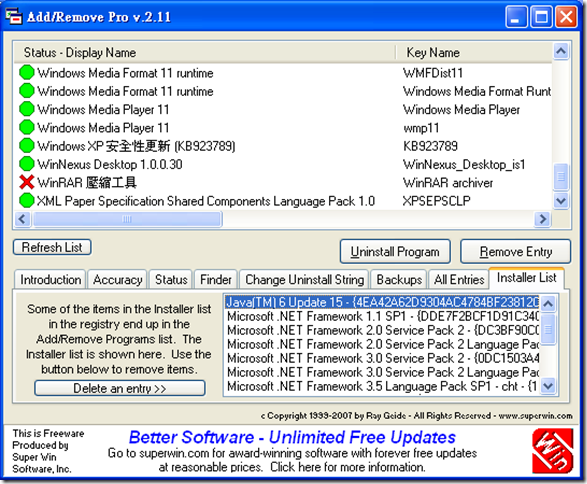Click the installer list scrollbar thumb
This screenshot has width=587, height=484.
click(548, 329)
